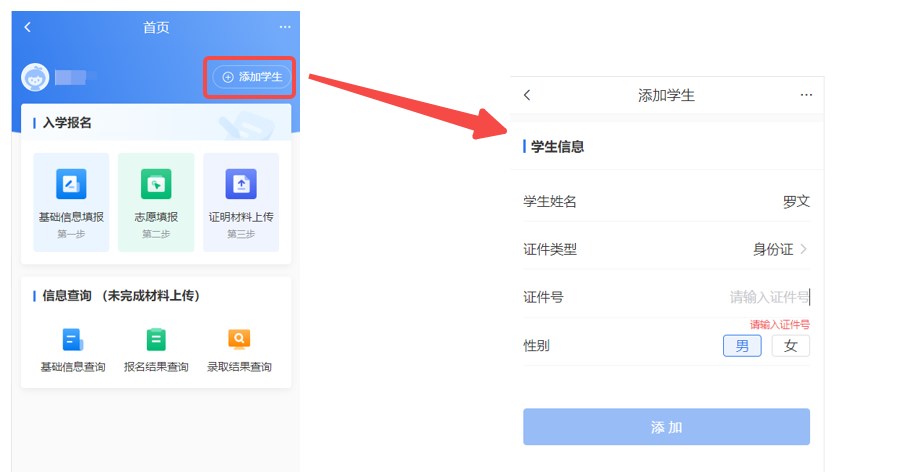Open 证明材料上传 third step
The image size is (900, 472).
(x=241, y=202)
